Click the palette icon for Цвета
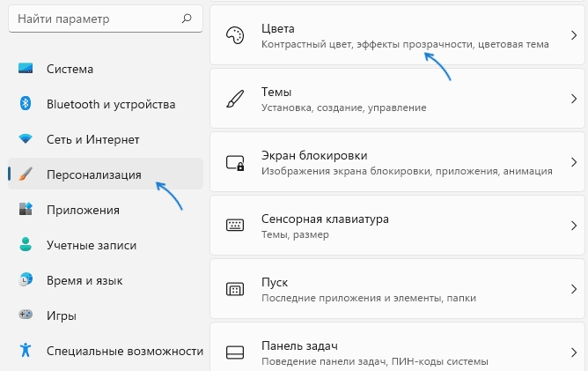This screenshot has width=588, height=371. pyautogui.click(x=235, y=35)
